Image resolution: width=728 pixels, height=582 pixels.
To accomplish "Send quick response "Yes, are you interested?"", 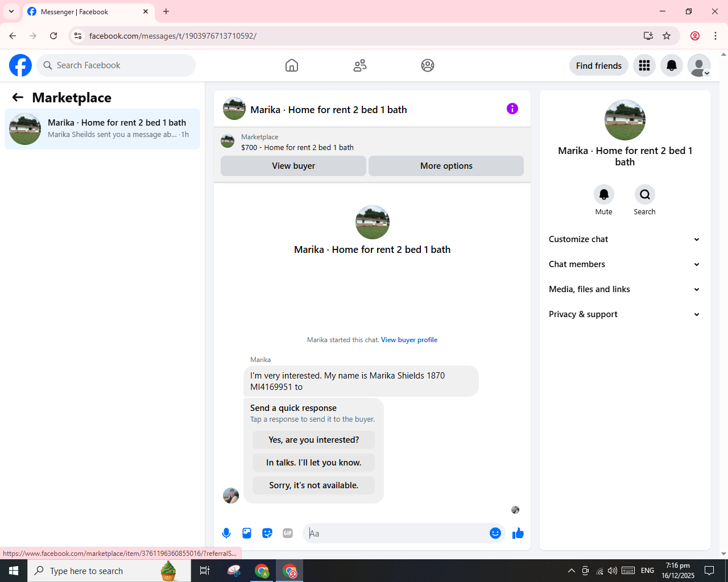I will tap(314, 440).
